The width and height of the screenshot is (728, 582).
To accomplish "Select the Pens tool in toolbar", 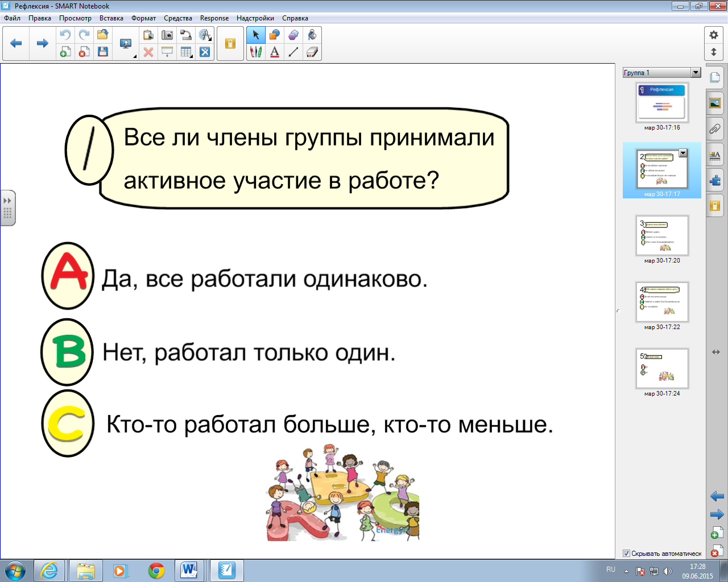I will (x=256, y=52).
